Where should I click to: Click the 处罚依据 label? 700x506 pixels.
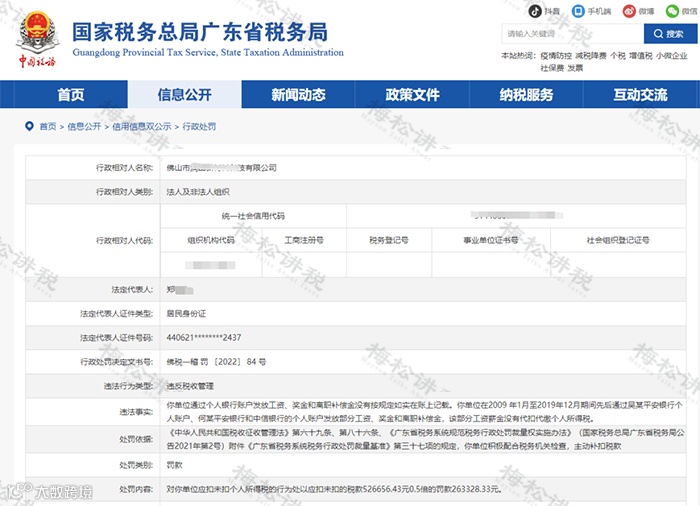click(x=136, y=439)
